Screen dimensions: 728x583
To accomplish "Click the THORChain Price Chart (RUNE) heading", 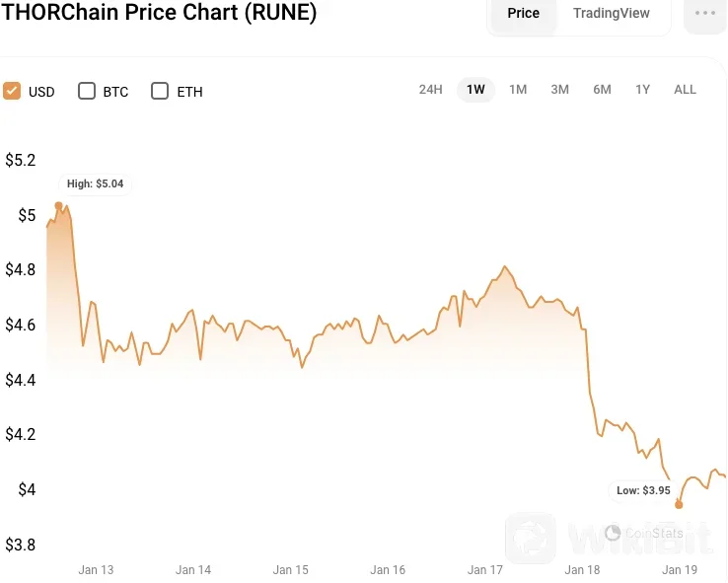I will click(x=160, y=14).
